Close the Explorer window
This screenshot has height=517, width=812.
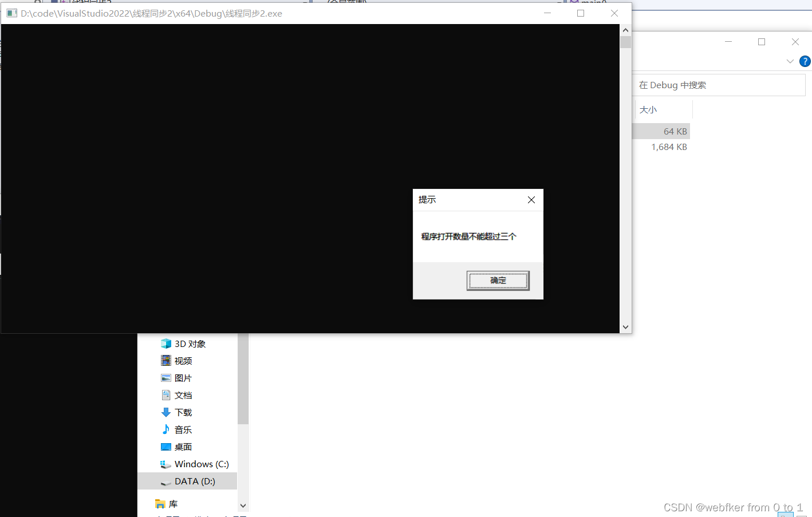[x=795, y=42]
